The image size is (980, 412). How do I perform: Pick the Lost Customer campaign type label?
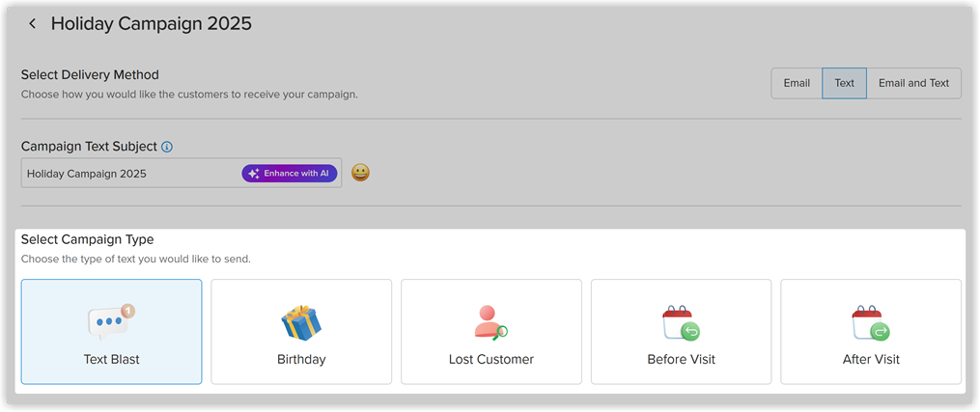(491, 360)
